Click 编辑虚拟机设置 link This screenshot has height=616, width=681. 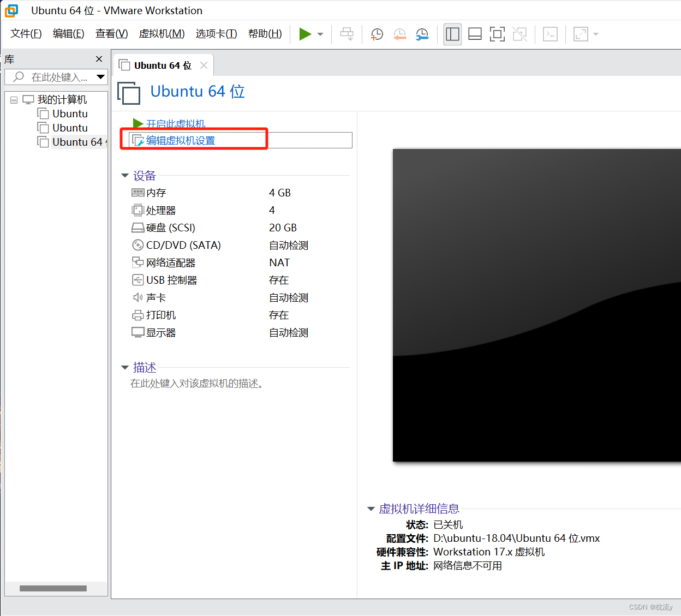(181, 141)
